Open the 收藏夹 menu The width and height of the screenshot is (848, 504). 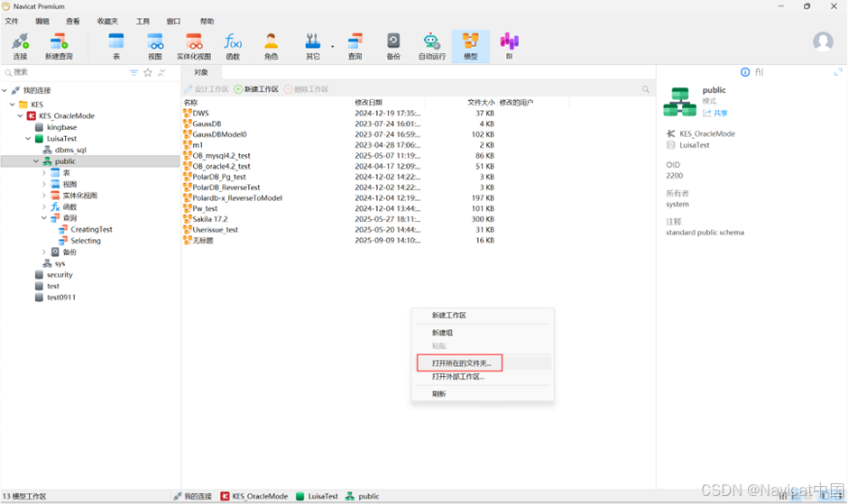coord(107,21)
